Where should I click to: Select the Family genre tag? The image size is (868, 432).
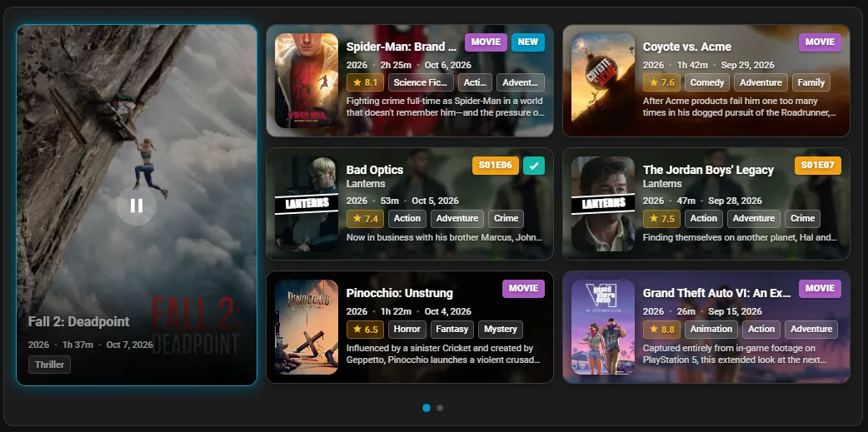811,82
